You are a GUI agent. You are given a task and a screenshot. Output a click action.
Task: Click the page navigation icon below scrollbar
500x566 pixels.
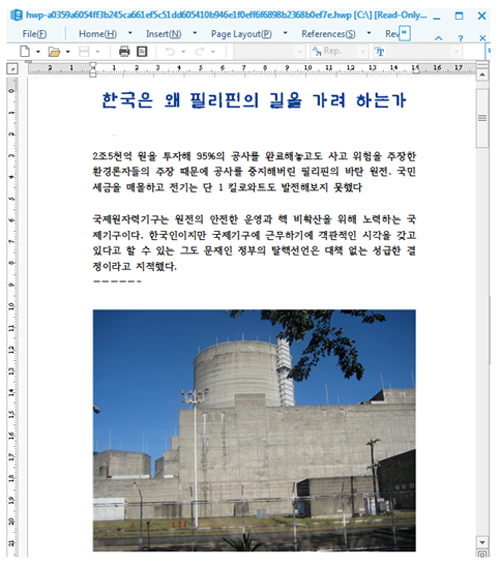(482, 554)
